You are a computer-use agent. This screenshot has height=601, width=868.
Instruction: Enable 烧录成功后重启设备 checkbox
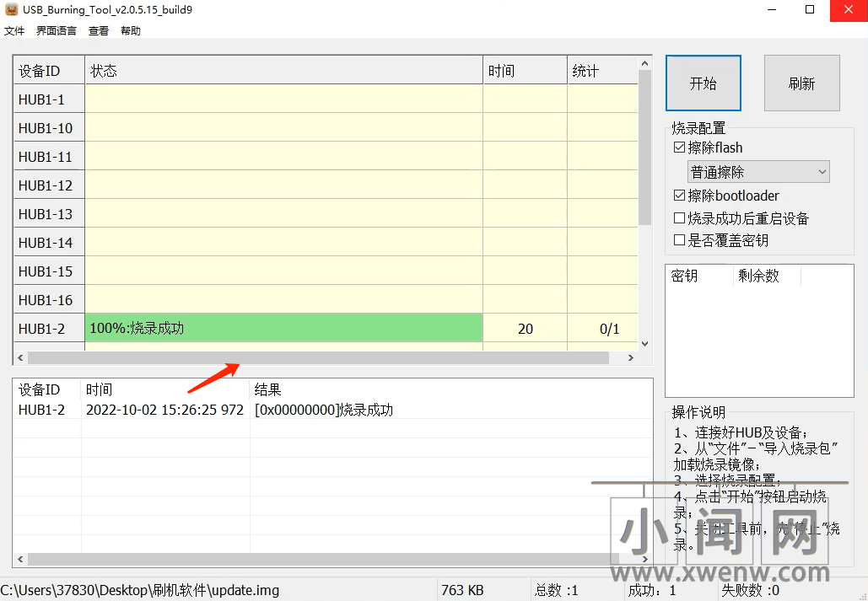[680, 218]
